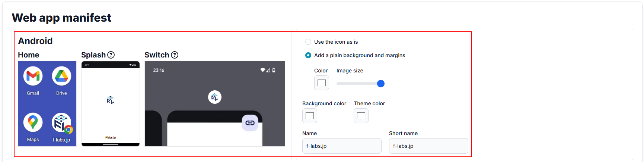Image resolution: width=644 pixels, height=162 pixels.
Task: Click the link icon in Switch preview
Action: point(250,123)
